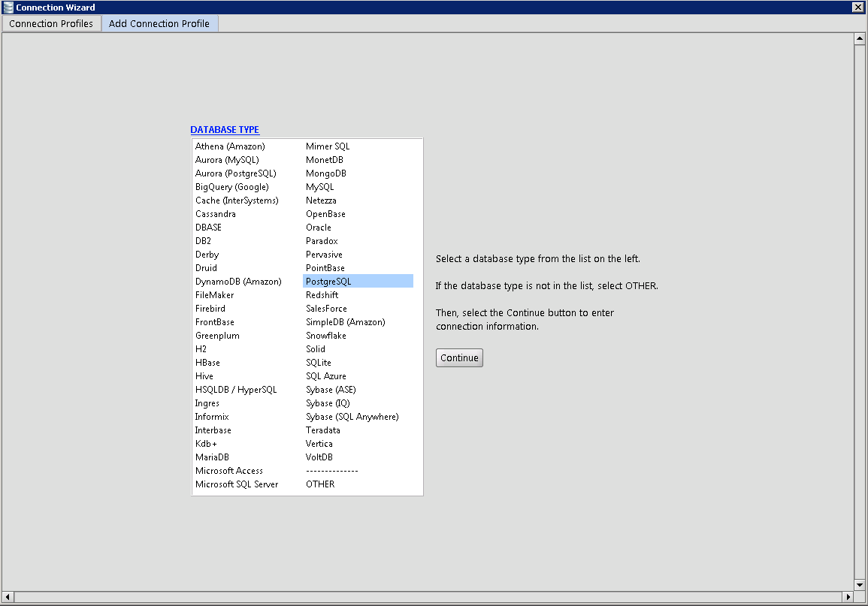Viewport: 868px width, 606px height.
Task: Select Snowflake database type
Action: point(326,336)
